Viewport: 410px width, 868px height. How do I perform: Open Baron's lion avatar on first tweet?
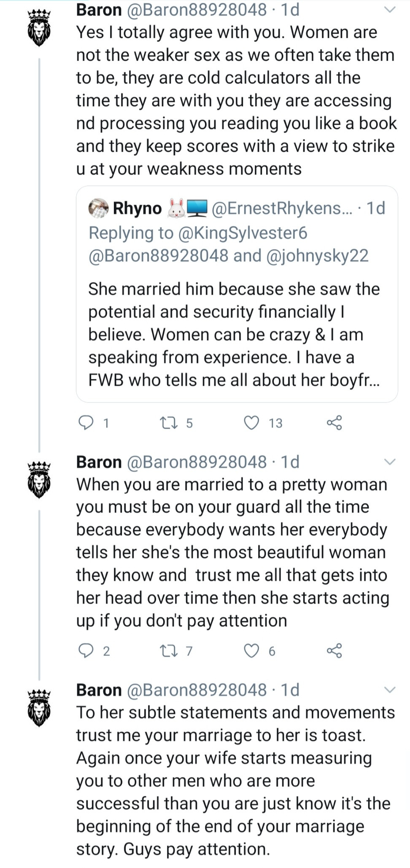(39, 28)
